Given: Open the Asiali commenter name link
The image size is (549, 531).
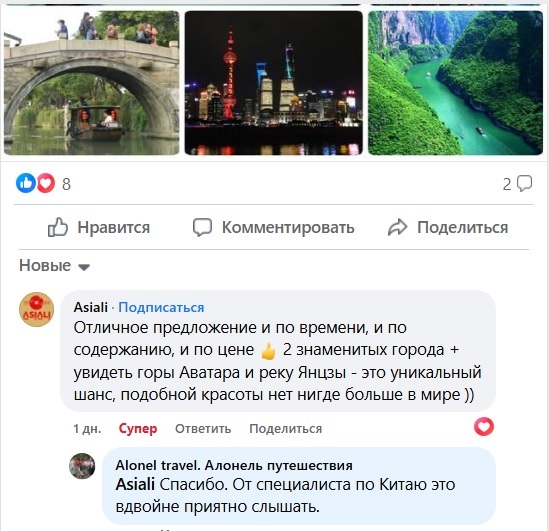Looking at the screenshot, I should point(91,307).
